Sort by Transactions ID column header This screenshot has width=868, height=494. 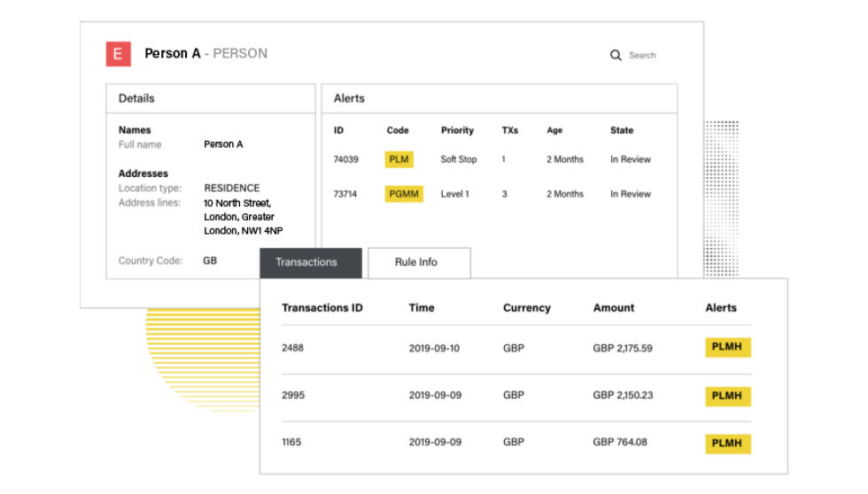point(322,308)
